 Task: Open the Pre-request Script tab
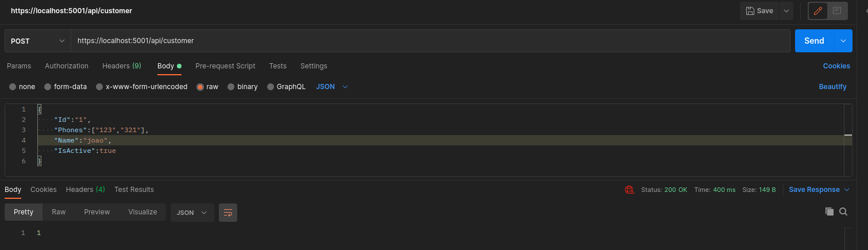225,66
